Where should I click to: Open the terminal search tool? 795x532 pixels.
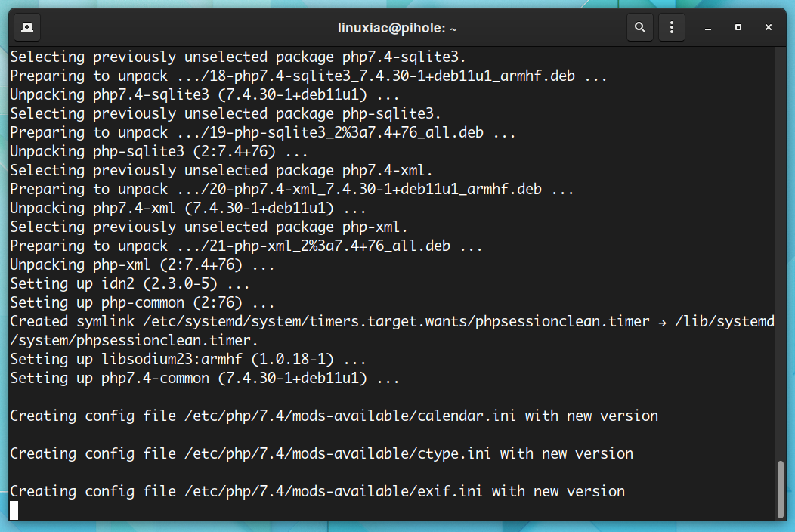[640, 27]
